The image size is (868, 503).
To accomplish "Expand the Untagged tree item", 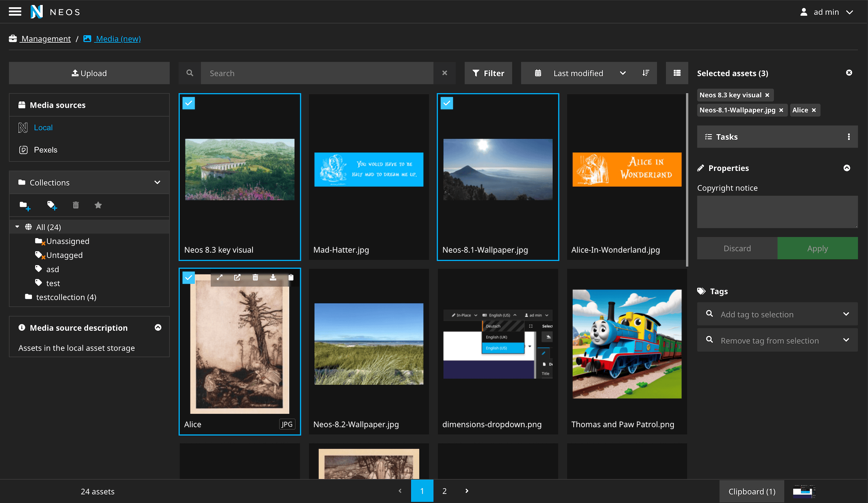I will tap(64, 255).
